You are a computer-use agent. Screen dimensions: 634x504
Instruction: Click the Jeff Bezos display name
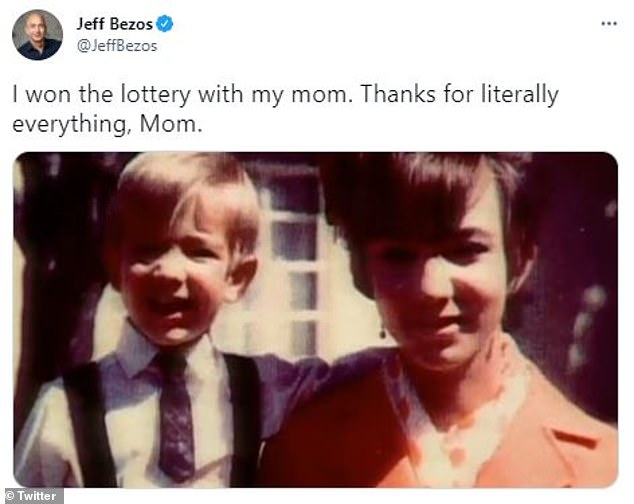pos(114,24)
